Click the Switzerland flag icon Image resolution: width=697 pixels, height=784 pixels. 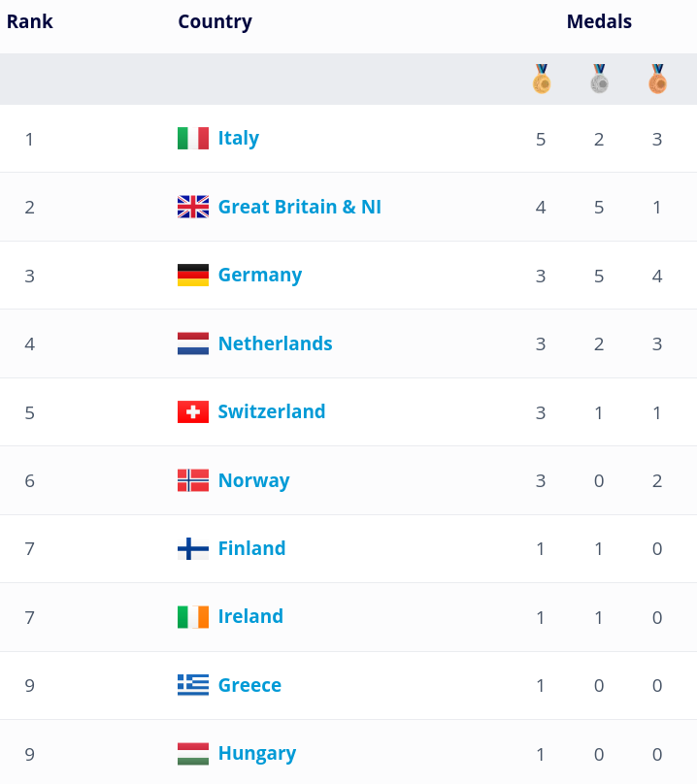(193, 412)
